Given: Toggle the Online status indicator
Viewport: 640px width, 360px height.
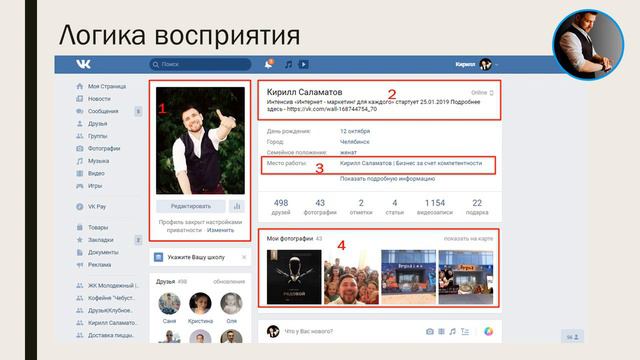Looking at the screenshot, I should click(x=482, y=93).
